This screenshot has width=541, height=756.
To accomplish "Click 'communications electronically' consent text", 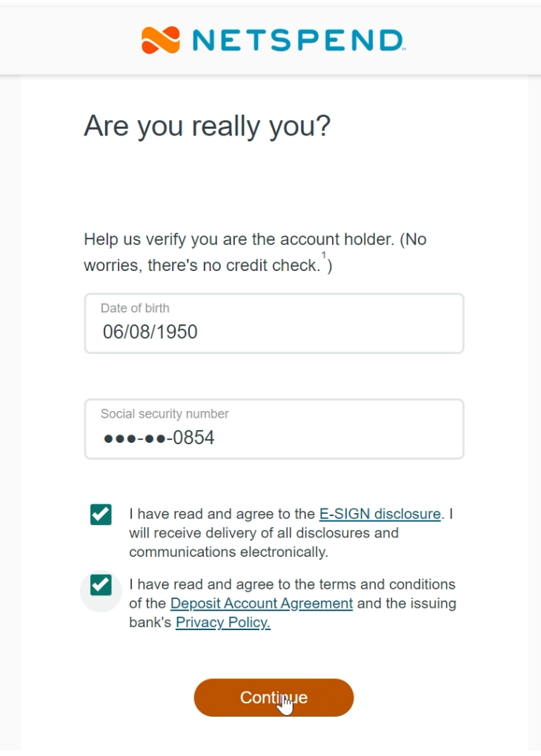I will coord(228,552).
